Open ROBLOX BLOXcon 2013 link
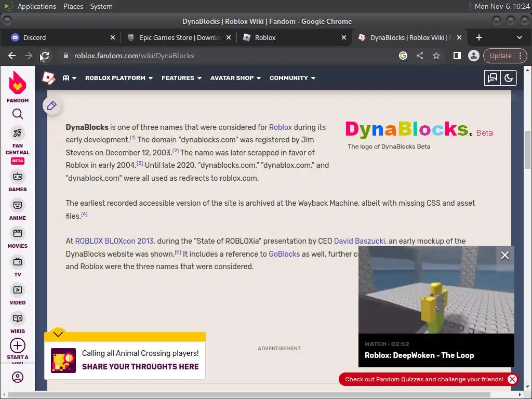The width and height of the screenshot is (532, 399). pos(114,241)
